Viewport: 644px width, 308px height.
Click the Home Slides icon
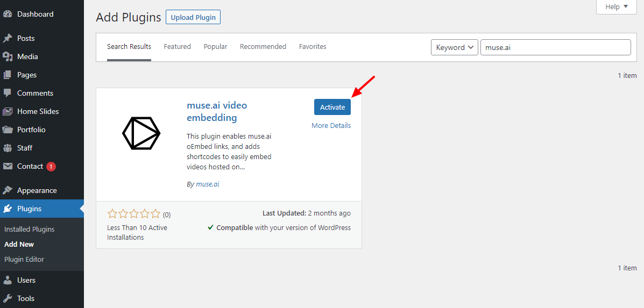[x=8, y=111]
